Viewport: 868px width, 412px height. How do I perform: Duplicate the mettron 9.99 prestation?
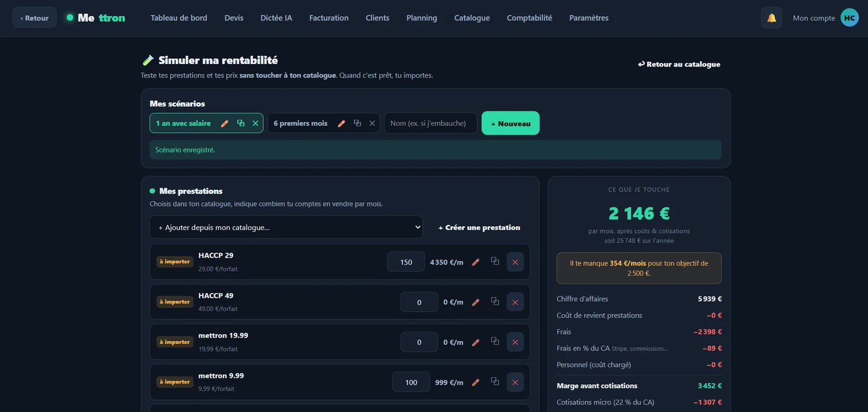[495, 381]
